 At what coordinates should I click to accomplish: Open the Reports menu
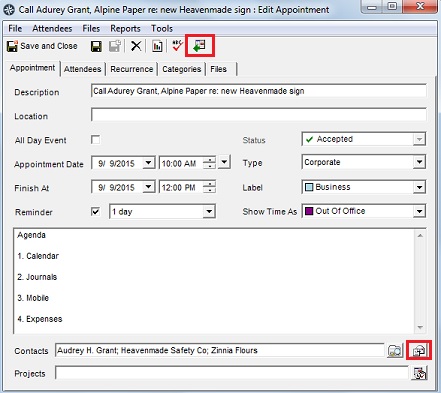click(125, 29)
